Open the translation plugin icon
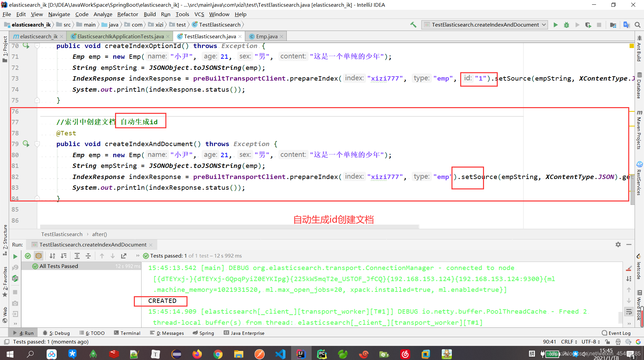Screen dimensions: 644x360 click(626, 25)
